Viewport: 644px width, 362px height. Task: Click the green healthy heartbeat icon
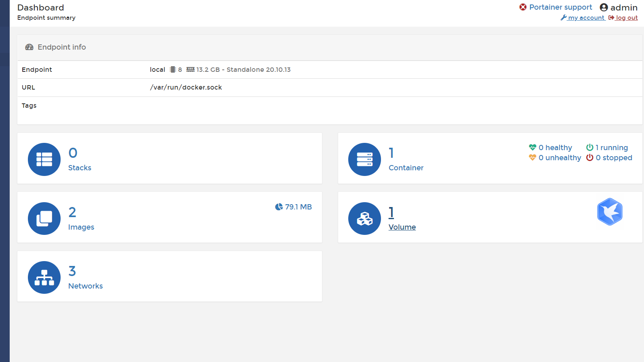(532, 147)
